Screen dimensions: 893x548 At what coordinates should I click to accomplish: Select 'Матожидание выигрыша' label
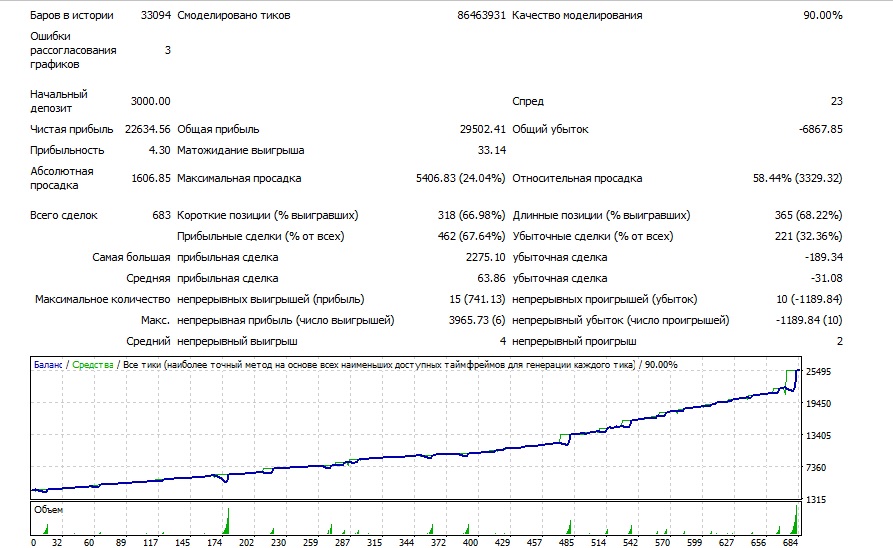pos(240,150)
